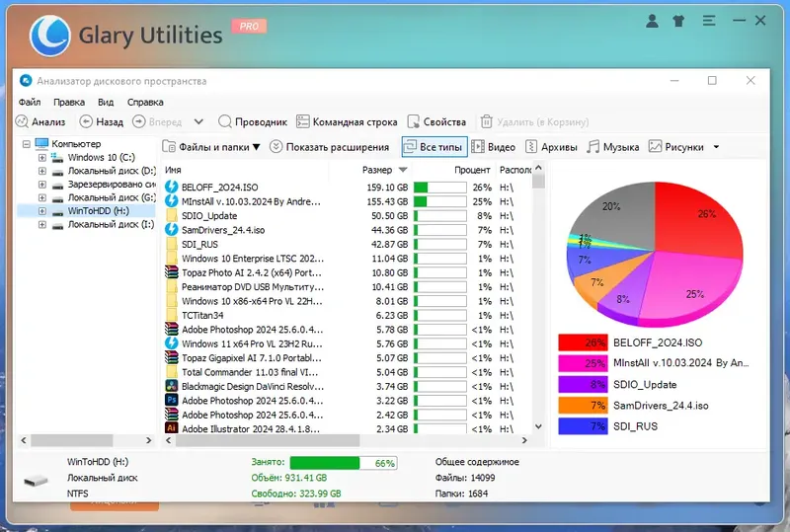Filter by Архивы files
This screenshot has height=532, width=790.
551,147
